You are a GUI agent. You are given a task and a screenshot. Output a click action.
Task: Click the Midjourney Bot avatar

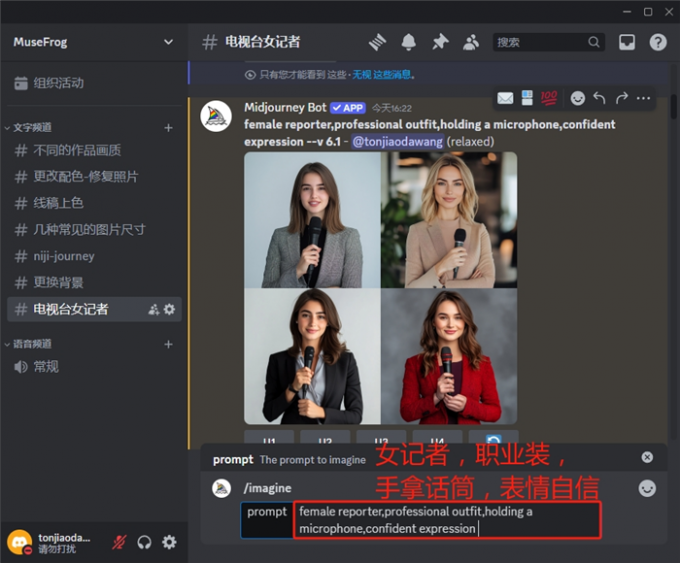[216, 116]
